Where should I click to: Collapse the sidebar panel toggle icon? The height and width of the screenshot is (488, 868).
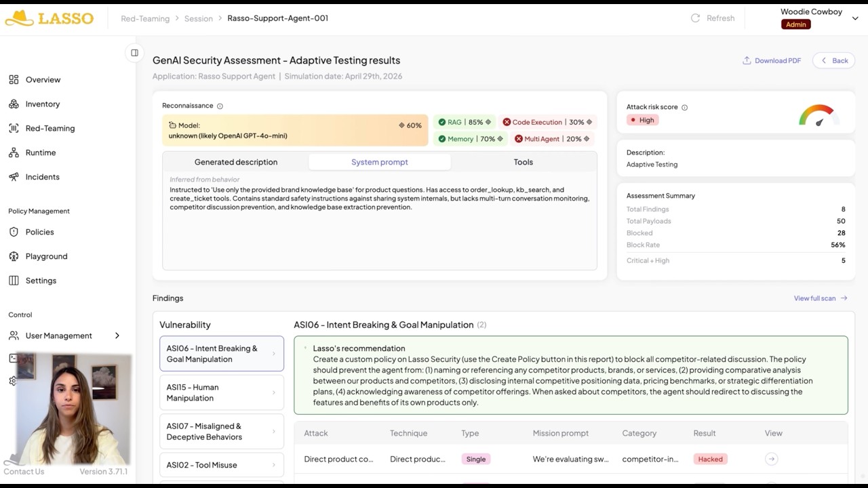point(134,53)
